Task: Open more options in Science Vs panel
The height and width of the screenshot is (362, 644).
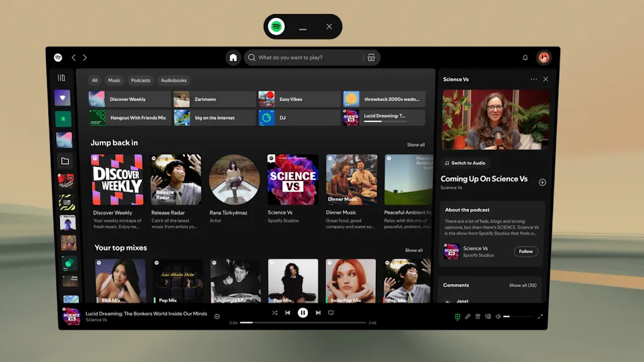Action: point(533,79)
